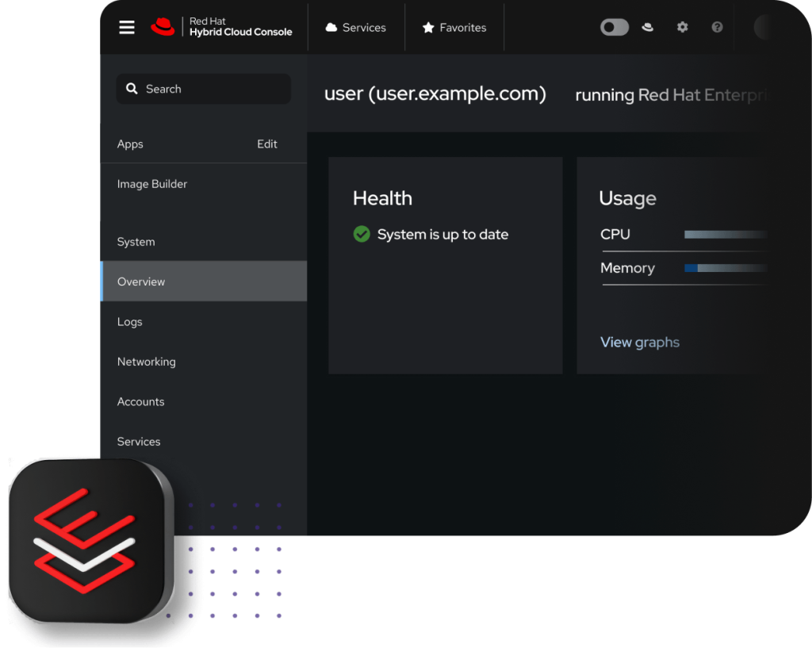Click the red layered app icon tile
This screenshot has width=812, height=648.
92,541
